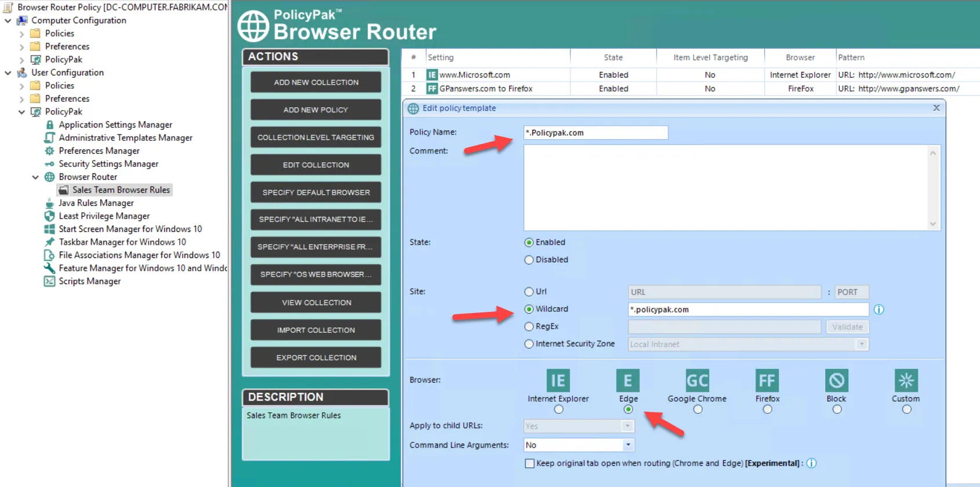Expand Policies under Computer Configuration
Image resolution: width=980 pixels, height=487 pixels.
coord(21,34)
